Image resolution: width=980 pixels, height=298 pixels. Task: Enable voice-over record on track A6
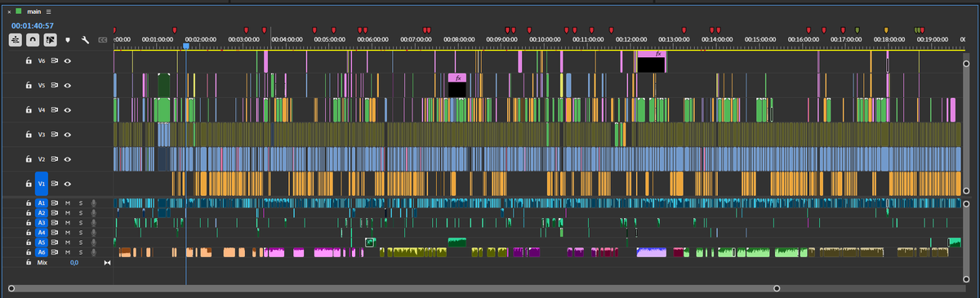tap(94, 252)
